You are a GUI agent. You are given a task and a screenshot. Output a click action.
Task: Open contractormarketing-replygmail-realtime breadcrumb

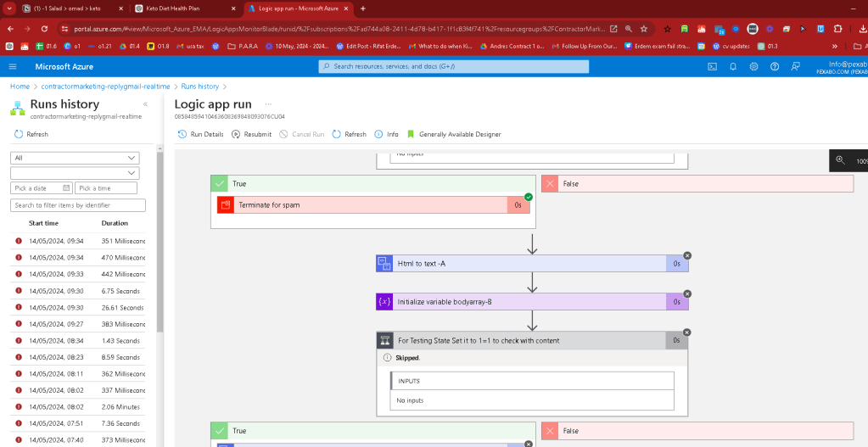[106, 87]
